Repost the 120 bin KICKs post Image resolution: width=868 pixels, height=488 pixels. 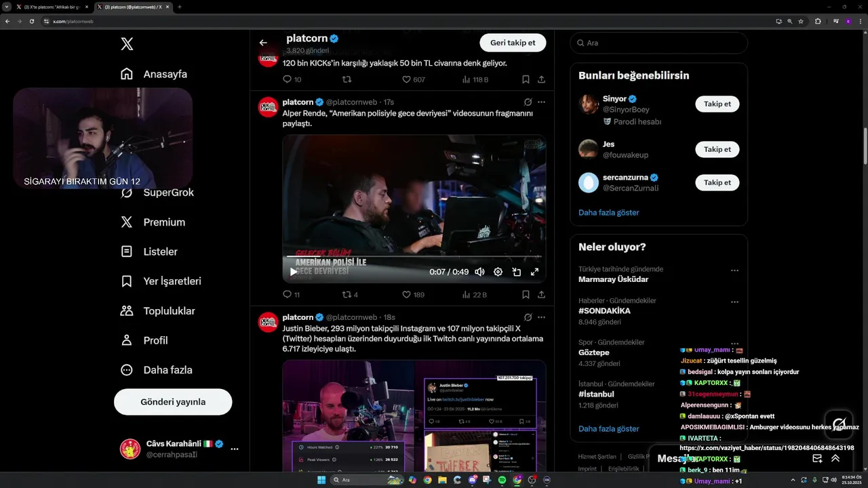point(347,79)
